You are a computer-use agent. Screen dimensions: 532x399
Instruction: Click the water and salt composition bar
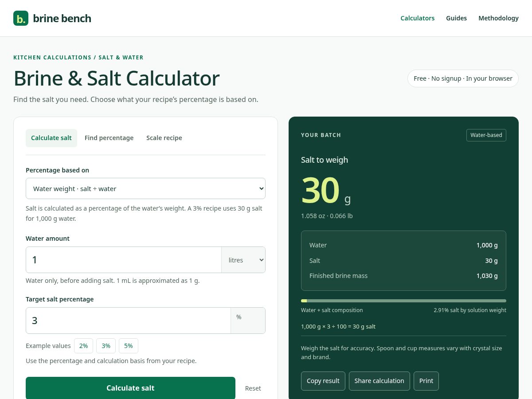click(403, 301)
